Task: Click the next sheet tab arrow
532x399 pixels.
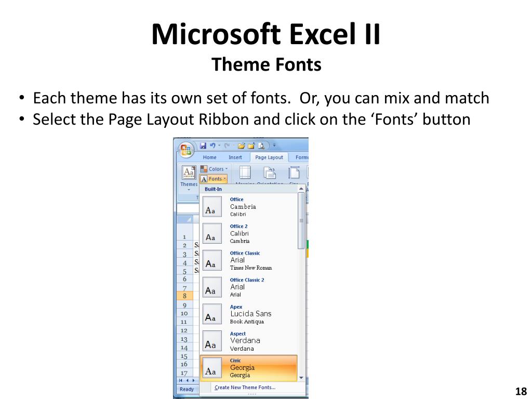Action: (193, 381)
